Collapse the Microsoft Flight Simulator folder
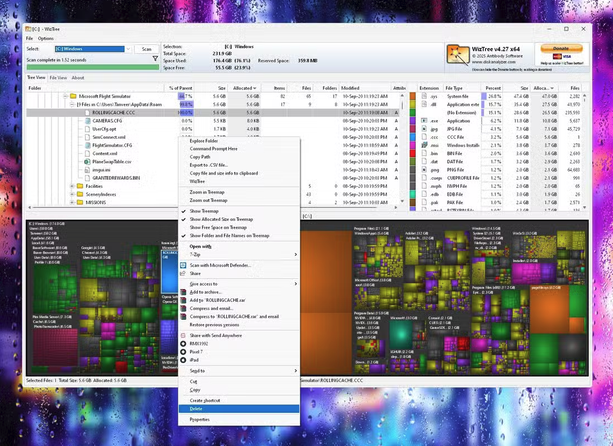Image resolution: width=613 pixels, height=446 pixels. pos(65,96)
